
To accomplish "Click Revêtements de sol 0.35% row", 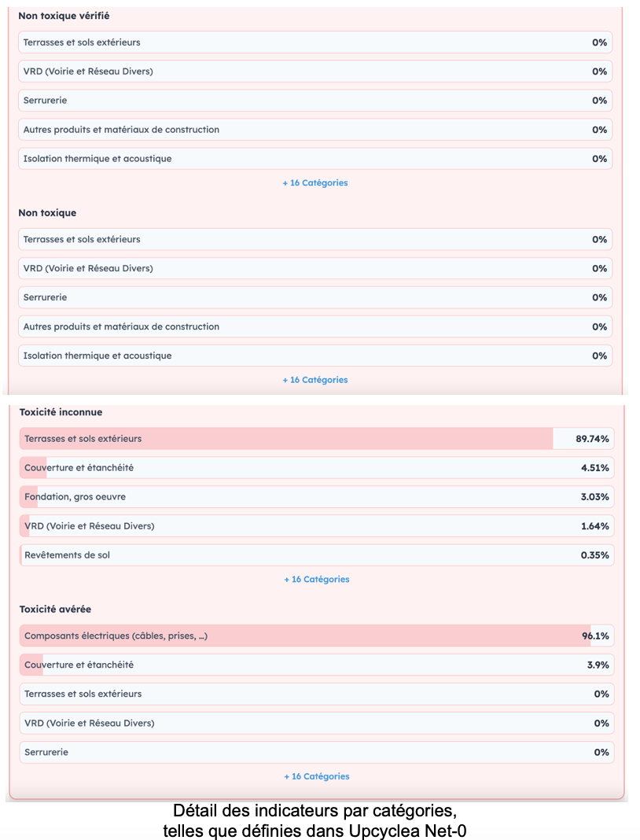I will coord(317,555).
